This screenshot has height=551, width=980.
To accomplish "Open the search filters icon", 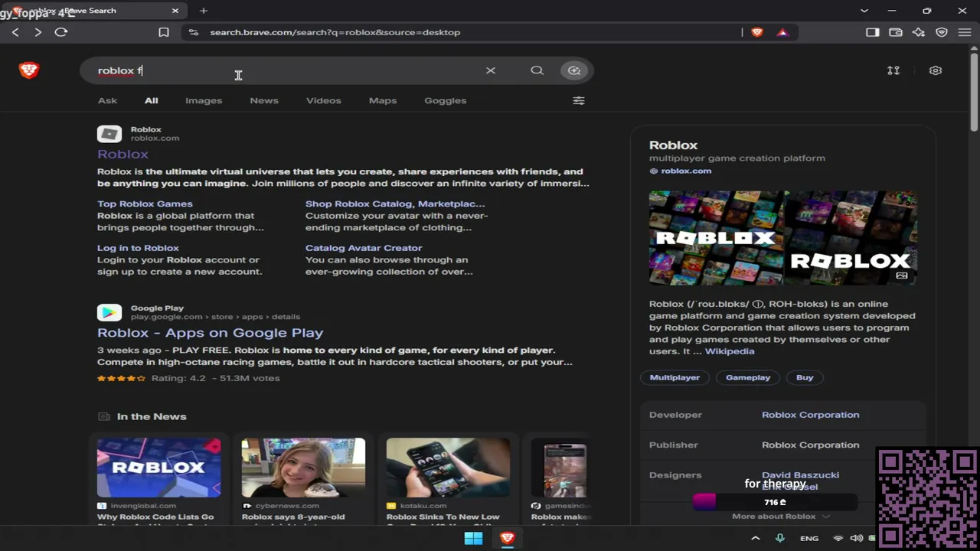I will tap(579, 100).
